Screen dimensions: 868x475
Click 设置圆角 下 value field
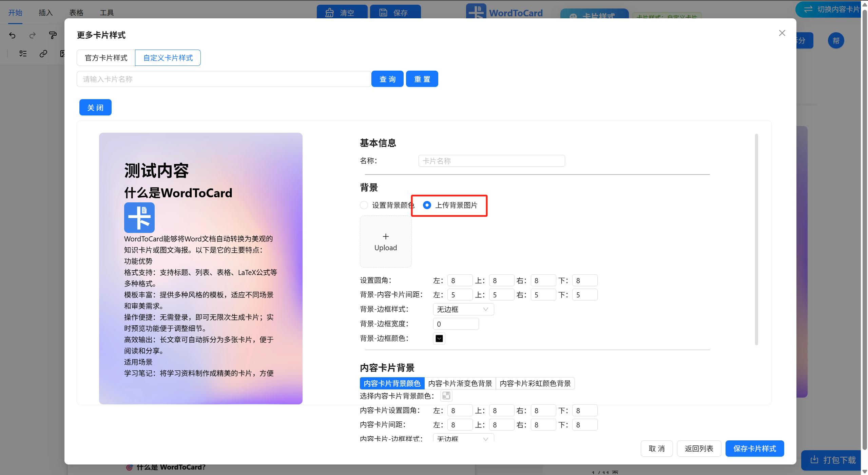(x=585, y=280)
